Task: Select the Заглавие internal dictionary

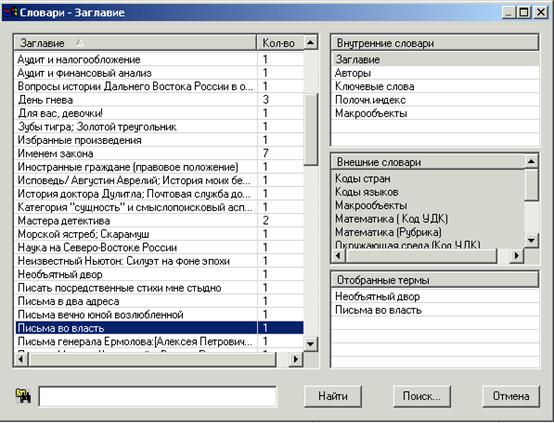Action: [435, 59]
